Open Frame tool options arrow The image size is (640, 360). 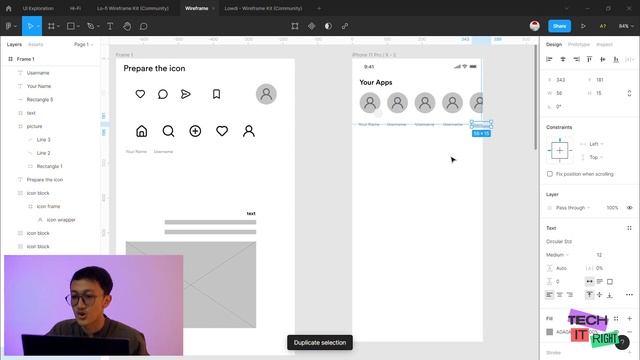[x=58, y=27]
